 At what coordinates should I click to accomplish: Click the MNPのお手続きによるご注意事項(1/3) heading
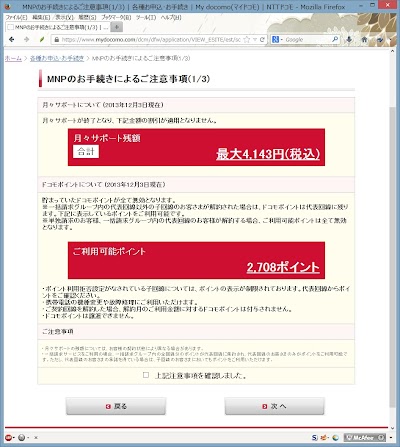point(128,79)
